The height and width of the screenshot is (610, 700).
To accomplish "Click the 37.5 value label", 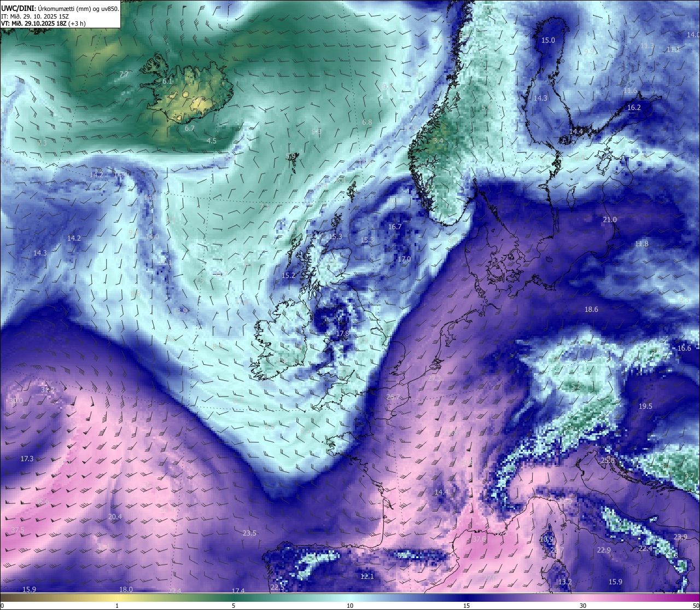I will coord(17,530).
